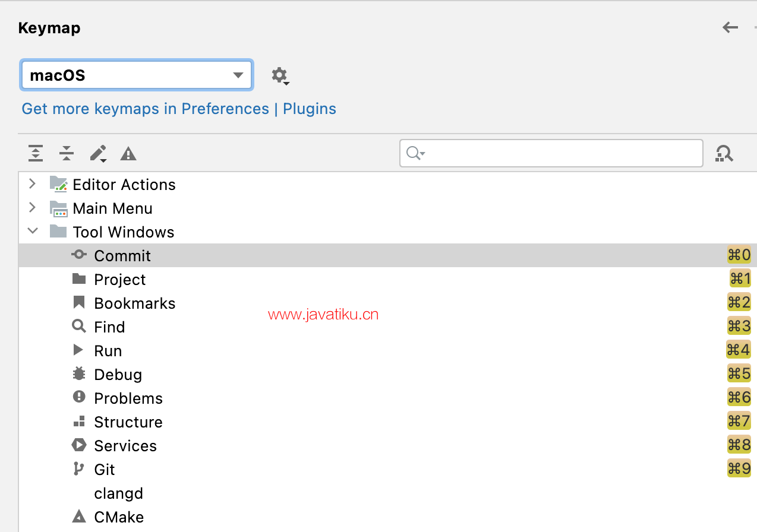757x532 pixels.
Task: Click the Debug bug icon
Action: [79, 374]
